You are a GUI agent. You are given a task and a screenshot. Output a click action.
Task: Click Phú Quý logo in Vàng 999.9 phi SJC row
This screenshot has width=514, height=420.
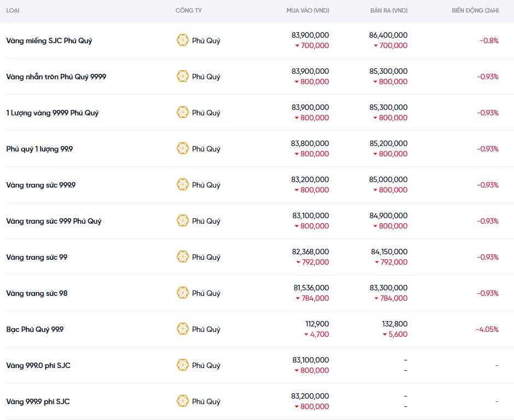182,401
